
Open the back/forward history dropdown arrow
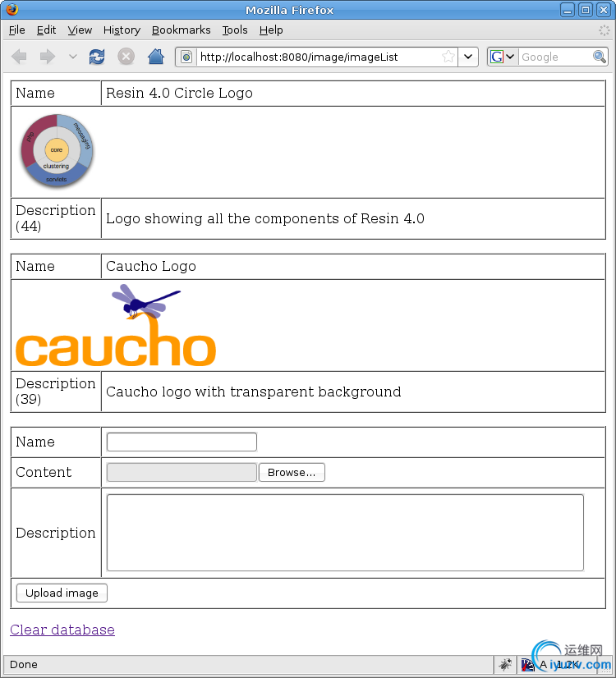(x=72, y=57)
